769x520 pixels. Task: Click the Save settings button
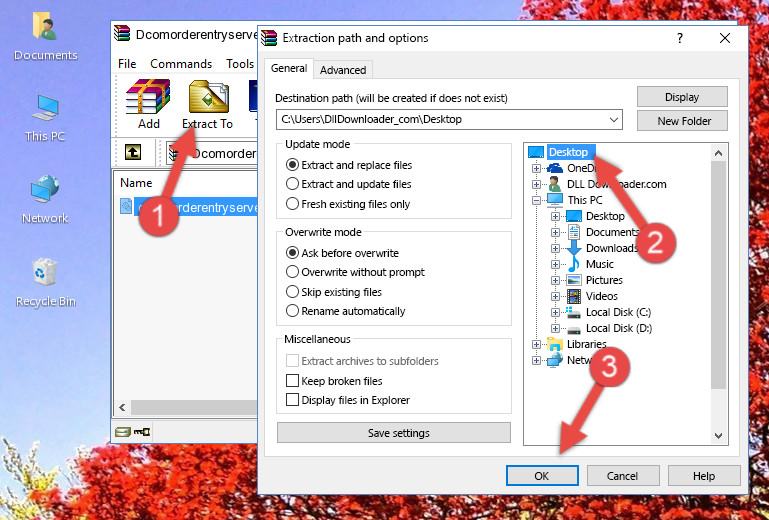click(394, 433)
